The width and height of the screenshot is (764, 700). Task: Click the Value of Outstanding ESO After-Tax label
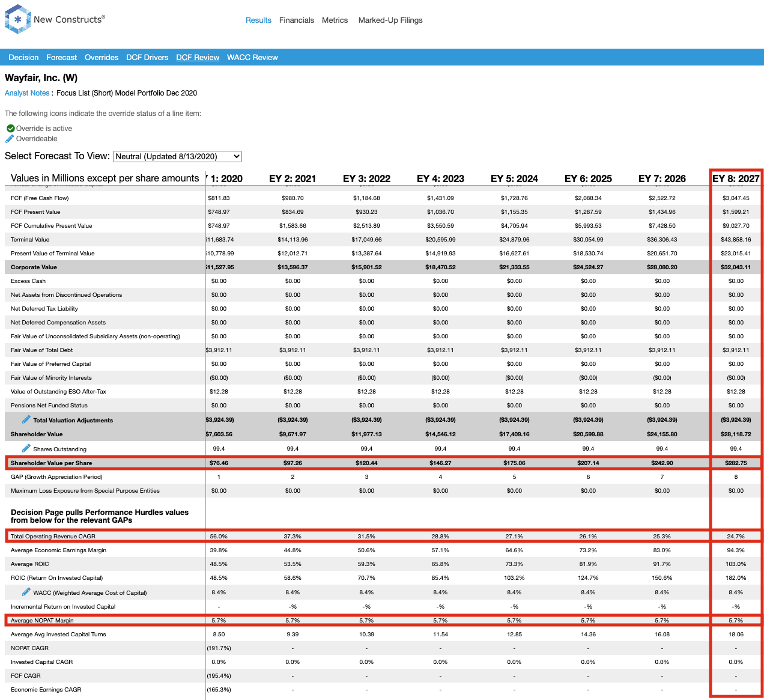(58, 392)
